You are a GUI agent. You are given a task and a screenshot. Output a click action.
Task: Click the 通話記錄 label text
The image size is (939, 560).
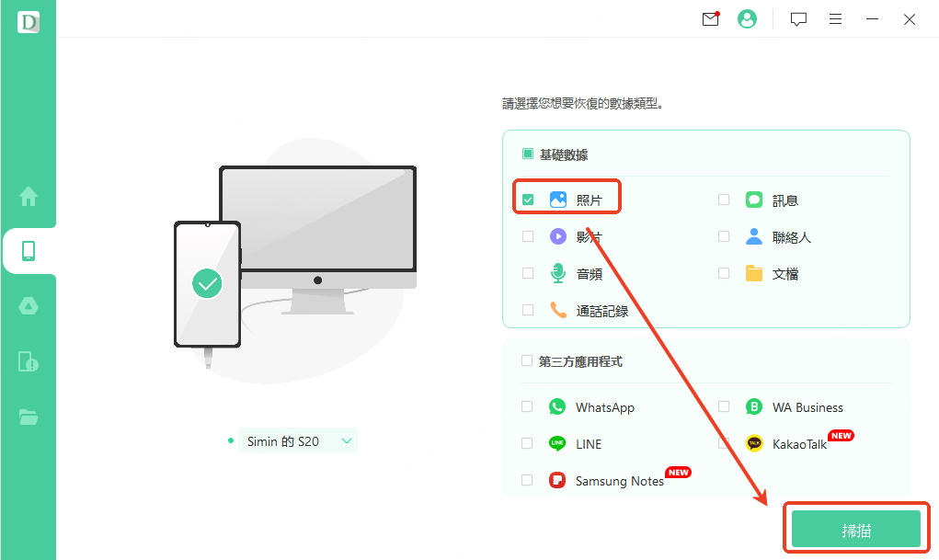[x=602, y=311]
